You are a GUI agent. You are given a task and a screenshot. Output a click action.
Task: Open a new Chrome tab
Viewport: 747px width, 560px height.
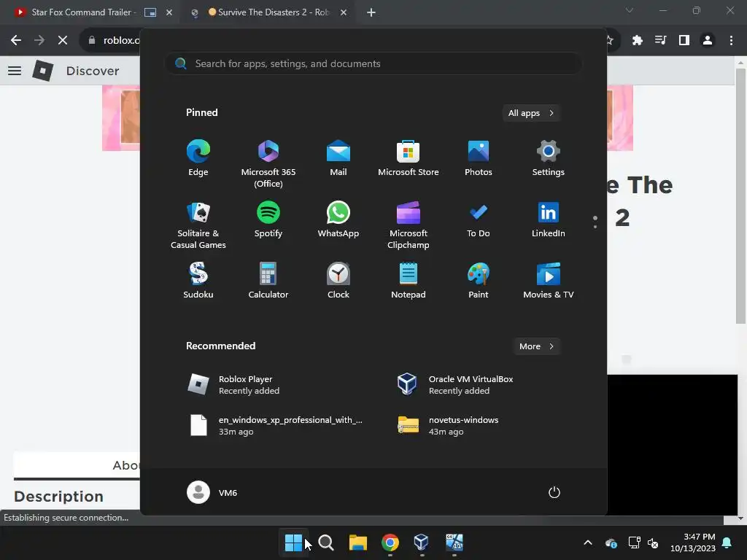[371, 12]
